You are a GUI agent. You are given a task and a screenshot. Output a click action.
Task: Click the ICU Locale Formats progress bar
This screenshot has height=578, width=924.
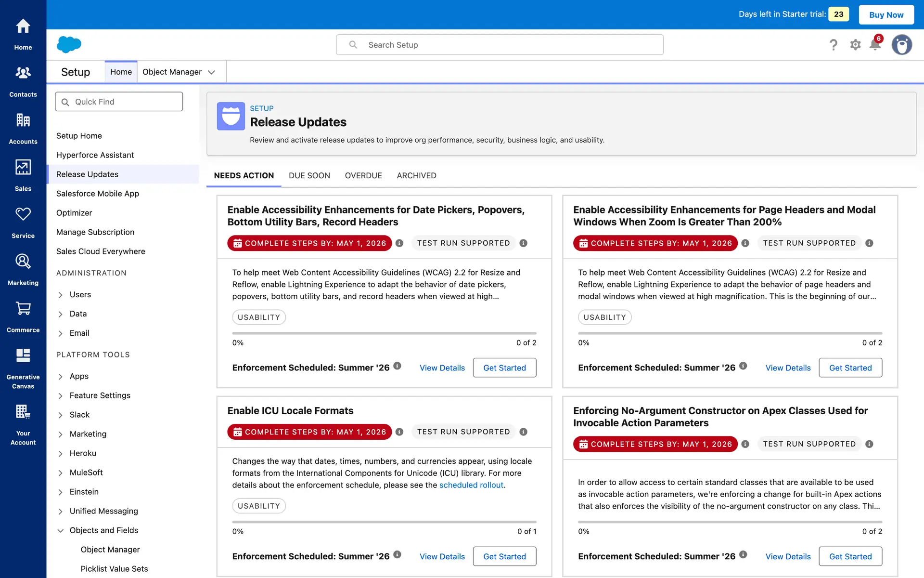[x=384, y=522]
